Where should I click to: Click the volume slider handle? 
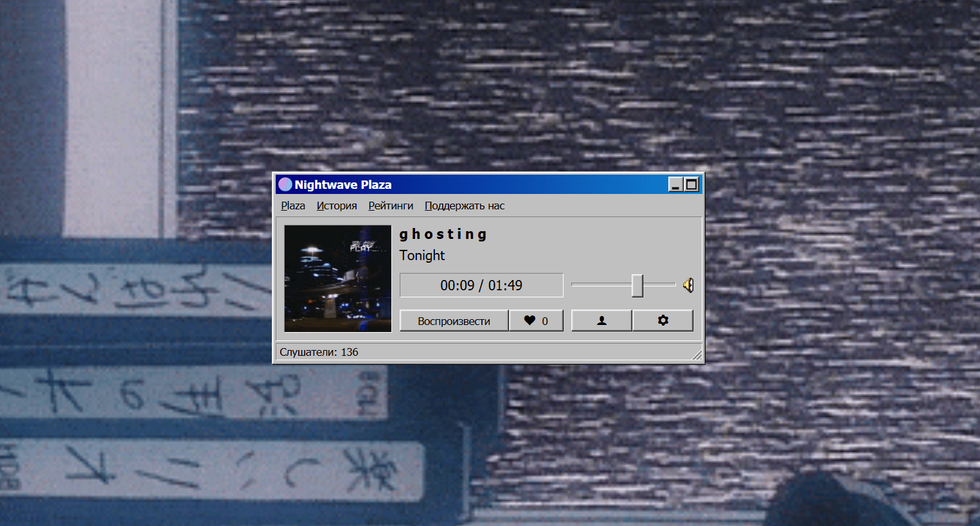tap(637, 285)
